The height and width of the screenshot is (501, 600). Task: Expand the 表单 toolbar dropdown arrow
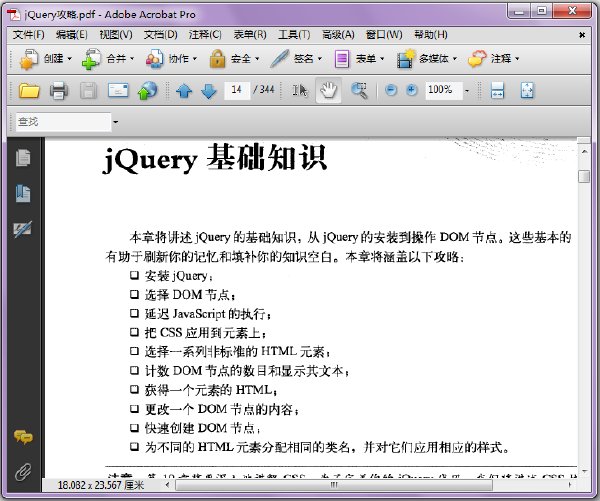point(382,59)
